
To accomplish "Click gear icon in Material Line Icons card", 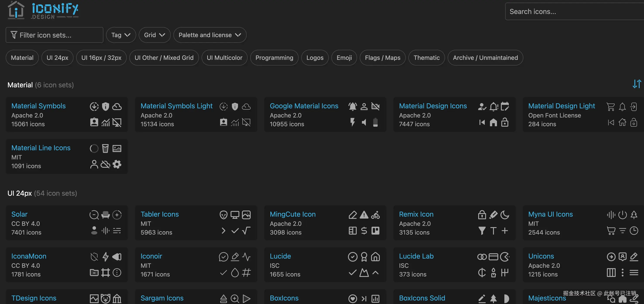I will (x=117, y=164).
